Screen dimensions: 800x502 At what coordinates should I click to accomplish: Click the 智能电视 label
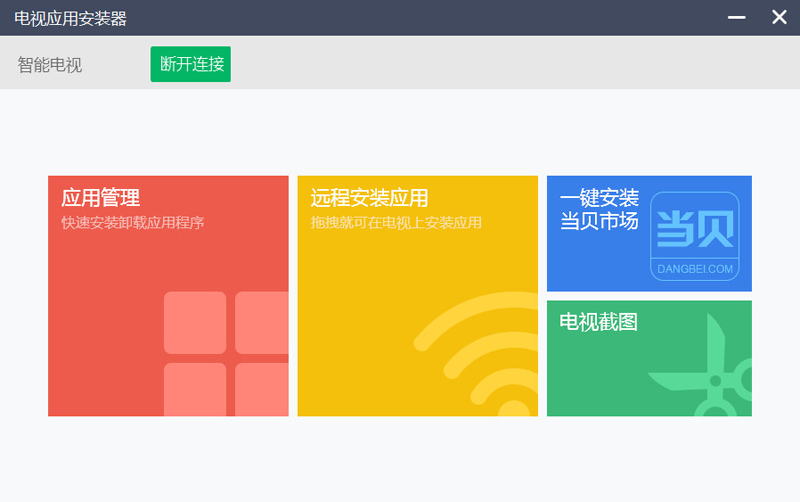click(x=49, y=65)
